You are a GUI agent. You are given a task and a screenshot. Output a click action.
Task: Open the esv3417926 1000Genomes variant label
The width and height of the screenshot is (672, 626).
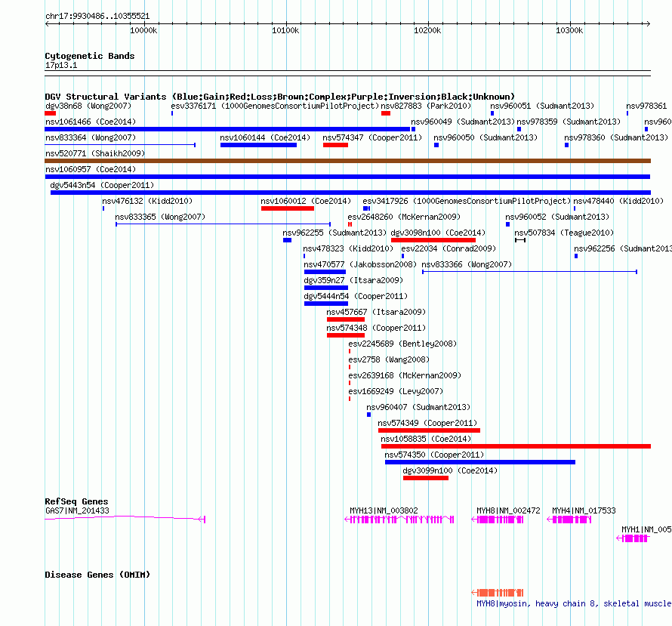467,201
